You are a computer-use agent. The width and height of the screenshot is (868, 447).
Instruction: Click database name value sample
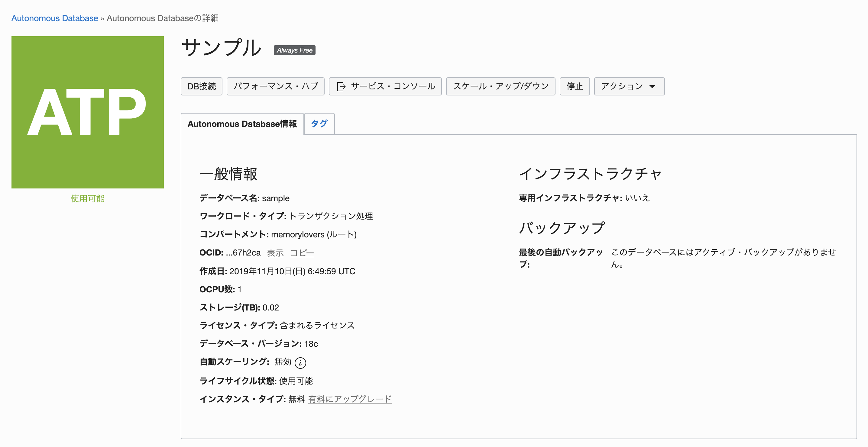coord(276,198)
